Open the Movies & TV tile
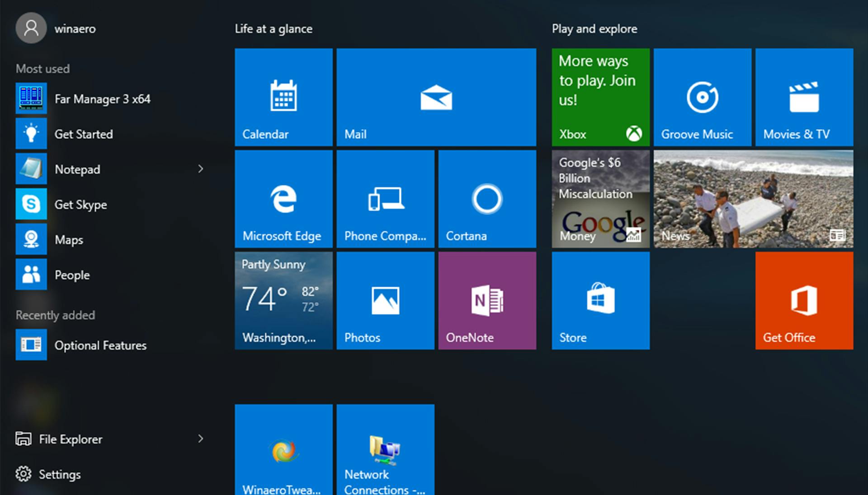Viewport: 868px width, 495px height. pyautogui.click(x=804, y=97)
